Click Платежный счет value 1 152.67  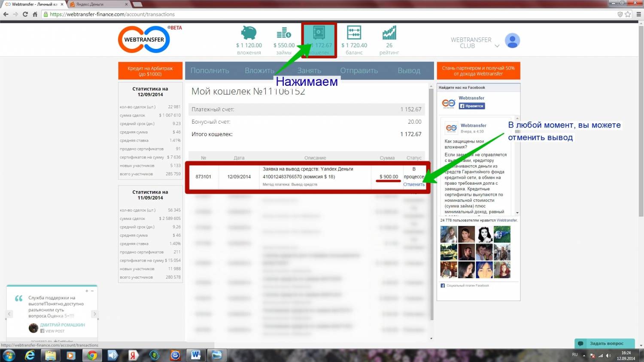click(411, 110)
